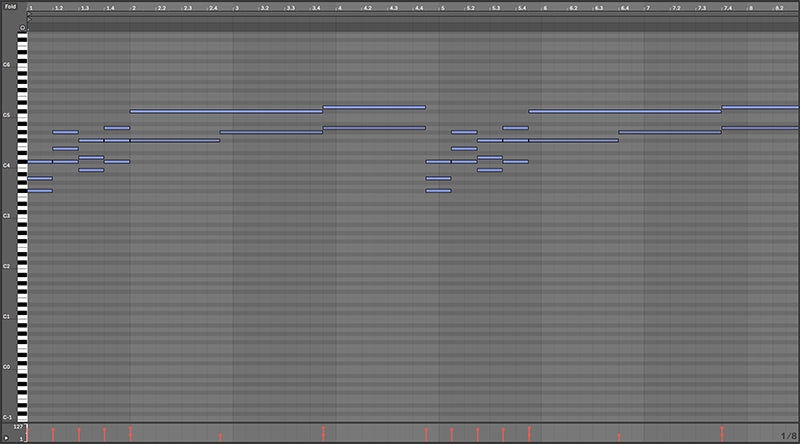Click the short velocity marker near 2.4
This screenshot has width=800, height=444.
click(220, 437)
